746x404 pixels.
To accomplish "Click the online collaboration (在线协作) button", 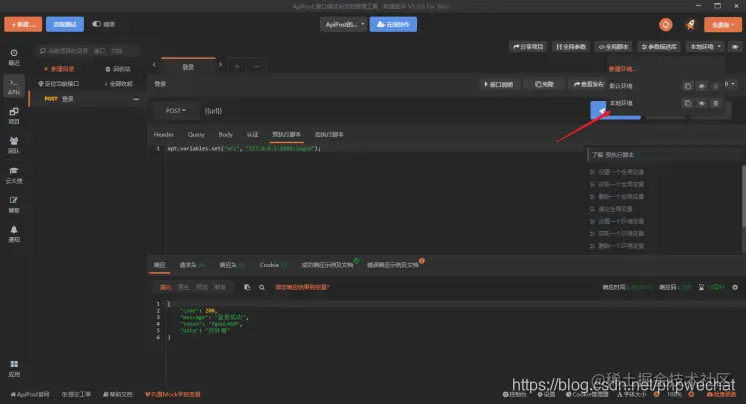I will [x=393, y=24].
